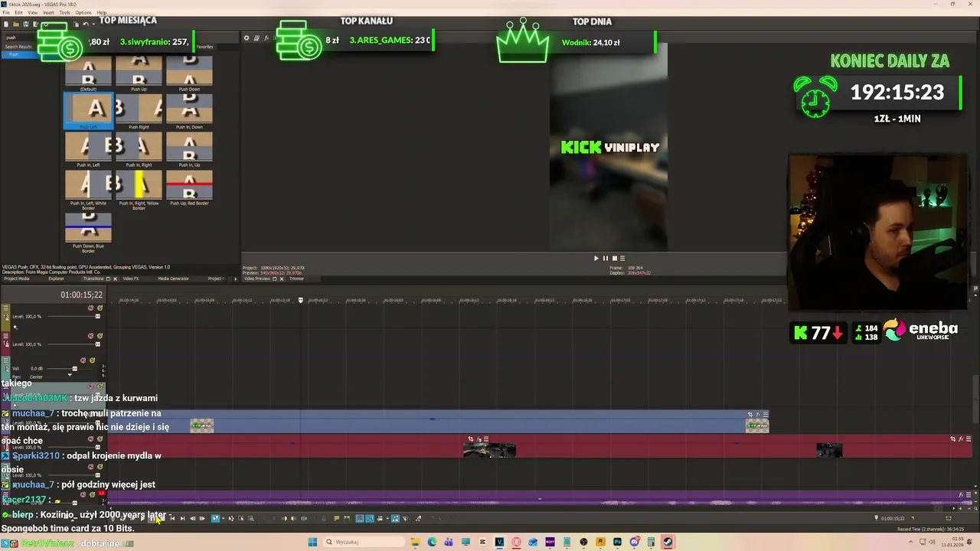Click the New project toolbar icon

point(6,24)
